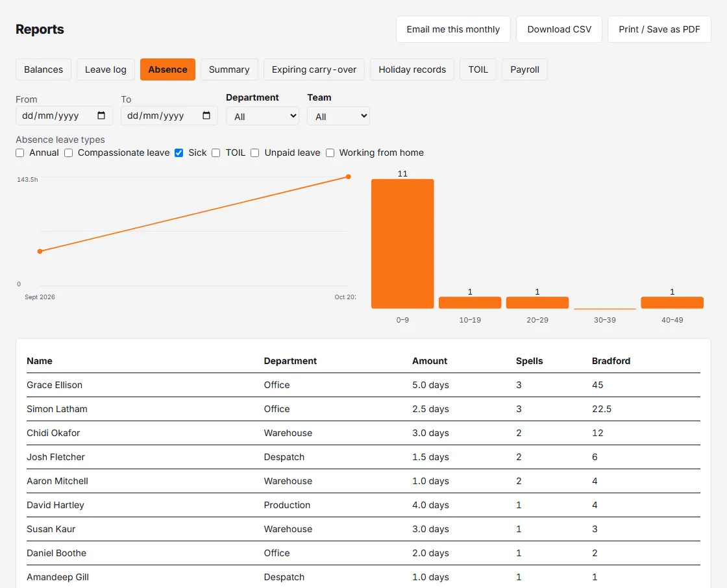Click the line chart's final data point at 143.5h

pos(349,177)
